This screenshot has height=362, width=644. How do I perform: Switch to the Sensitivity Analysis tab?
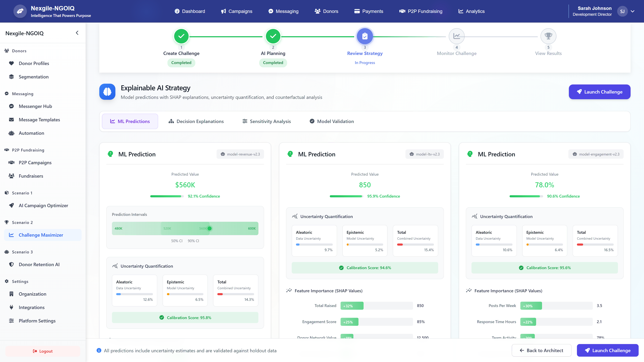pyautogui.click(x=266, y=121)
